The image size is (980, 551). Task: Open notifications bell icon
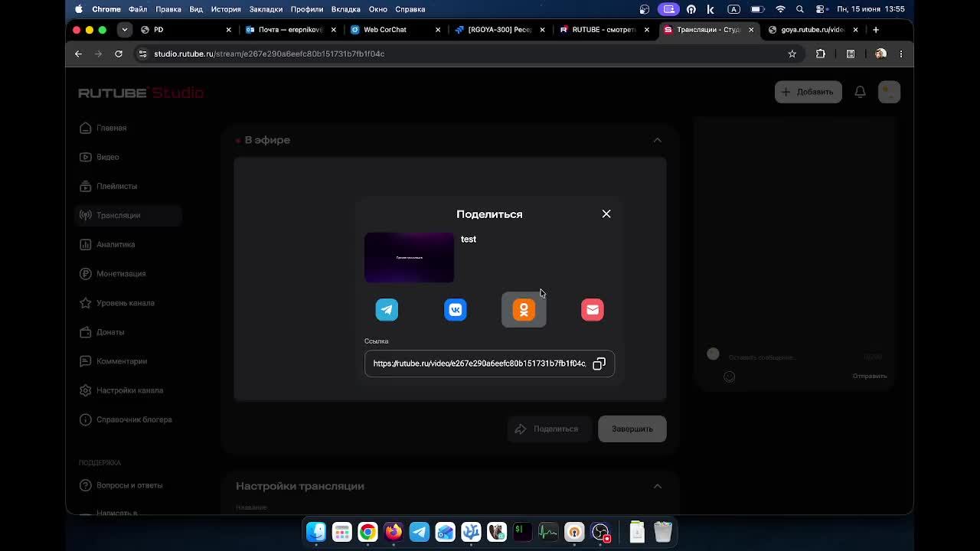click(x=860, y=92)
